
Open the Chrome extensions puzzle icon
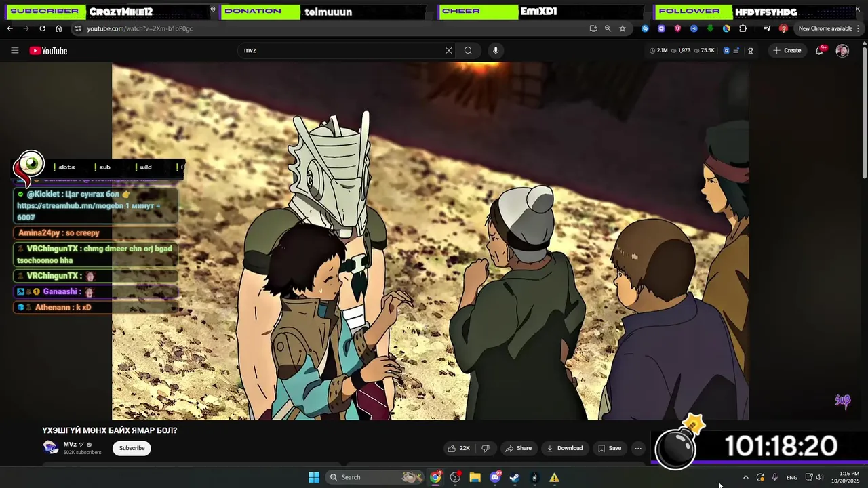coord(743,28)
